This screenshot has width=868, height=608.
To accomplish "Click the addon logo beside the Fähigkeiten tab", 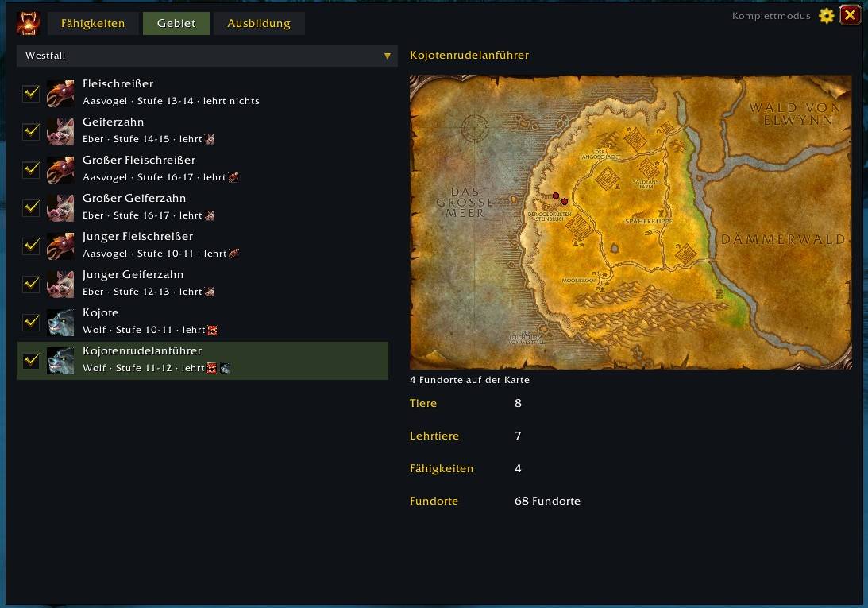I will coord(28,23).
